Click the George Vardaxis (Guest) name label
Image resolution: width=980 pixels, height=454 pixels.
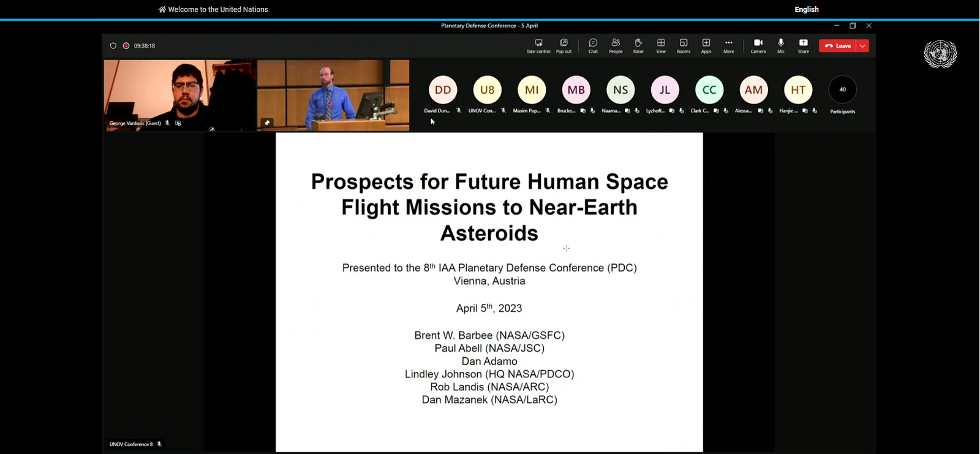[135, 123]
